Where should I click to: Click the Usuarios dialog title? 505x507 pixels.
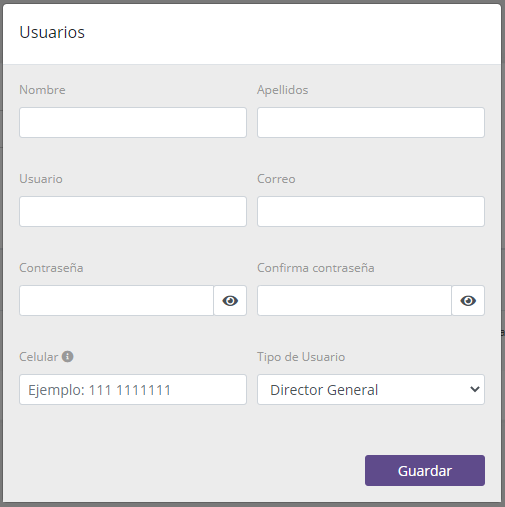[52, 32]
